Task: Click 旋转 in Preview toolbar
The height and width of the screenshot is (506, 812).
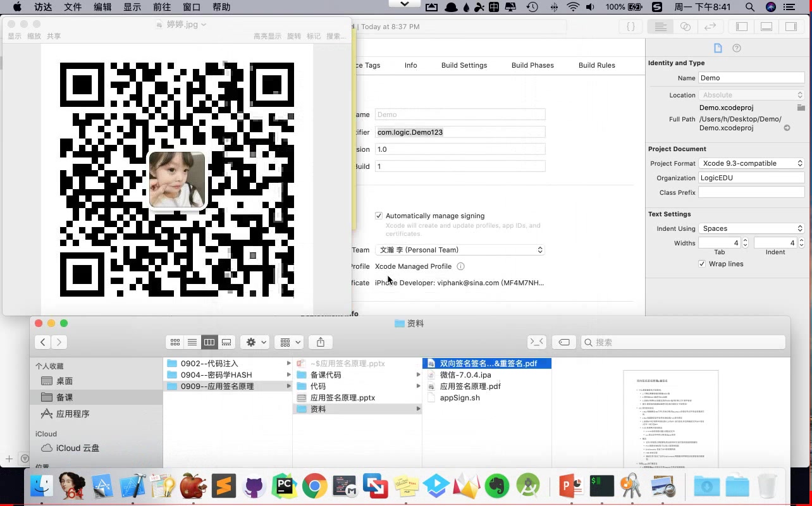Action: pos(294,36)
